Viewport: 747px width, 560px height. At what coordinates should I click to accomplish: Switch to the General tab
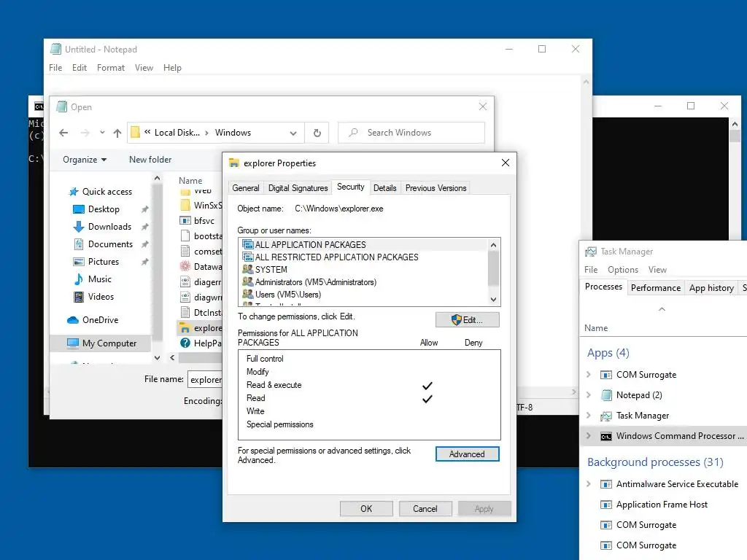[246, 188]
